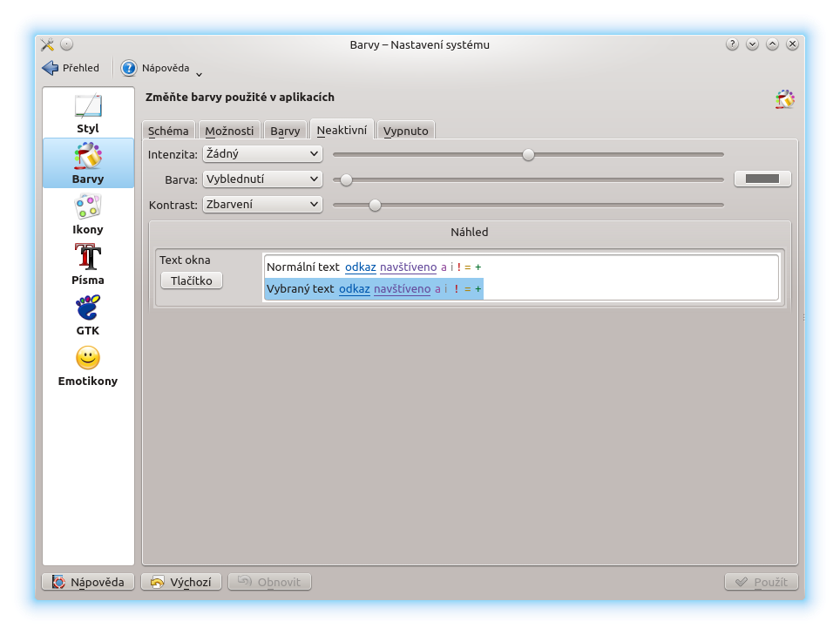
Task: Open the Barva dropdown showing Vyblednutí
Action: coord(262,179)
